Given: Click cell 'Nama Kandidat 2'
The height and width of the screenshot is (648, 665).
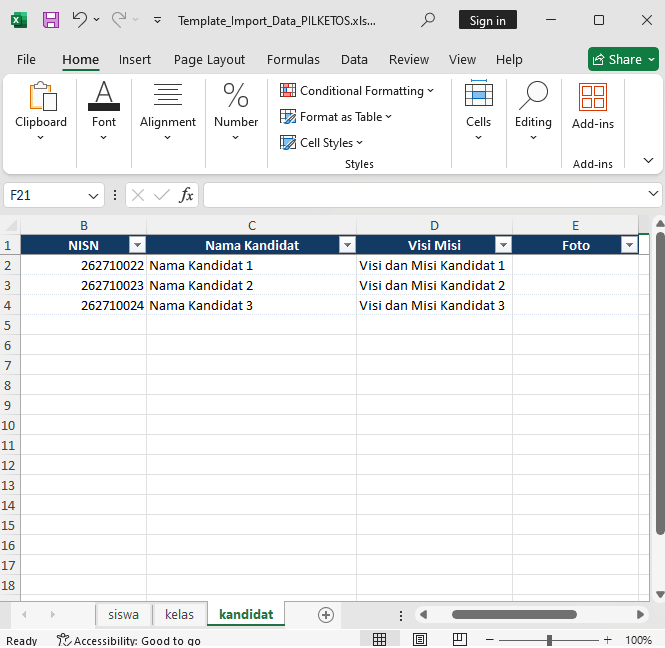Looking at the screenshot, I should [x=251, y=285].
